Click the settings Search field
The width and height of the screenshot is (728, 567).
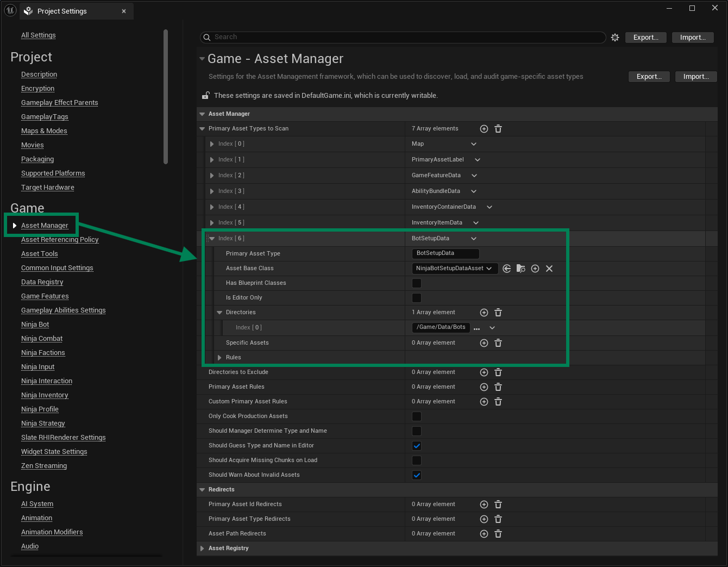[402, 37]
